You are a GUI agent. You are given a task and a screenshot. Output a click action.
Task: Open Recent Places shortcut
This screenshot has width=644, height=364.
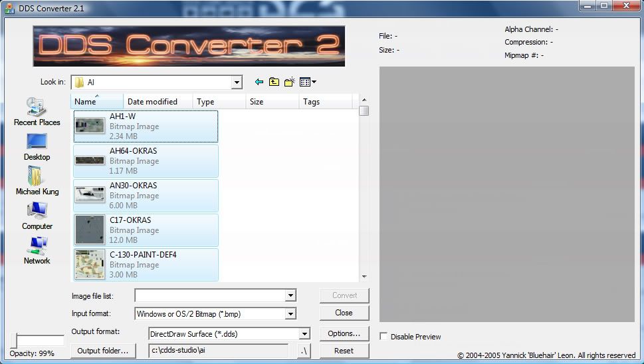click(37, 111)
